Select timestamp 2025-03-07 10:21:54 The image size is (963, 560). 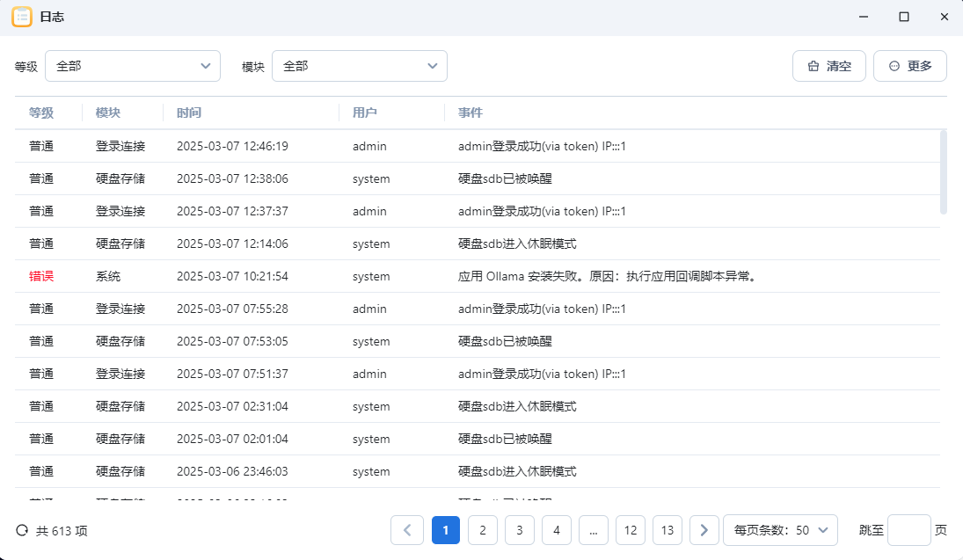pos(232,276)
